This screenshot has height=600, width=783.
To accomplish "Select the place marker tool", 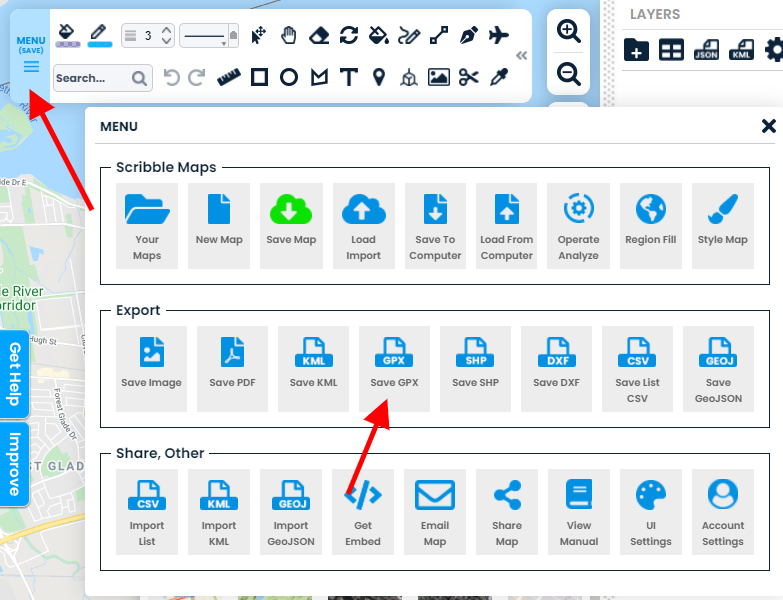I will (379, 77).
